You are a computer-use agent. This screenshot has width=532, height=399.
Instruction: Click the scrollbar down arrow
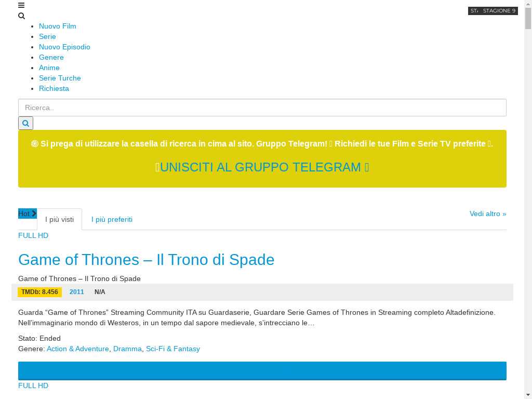coord(528,395)
